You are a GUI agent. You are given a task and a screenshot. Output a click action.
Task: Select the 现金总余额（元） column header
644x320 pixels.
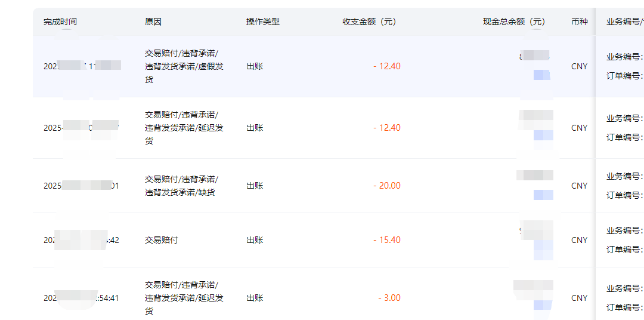point(514,22)
